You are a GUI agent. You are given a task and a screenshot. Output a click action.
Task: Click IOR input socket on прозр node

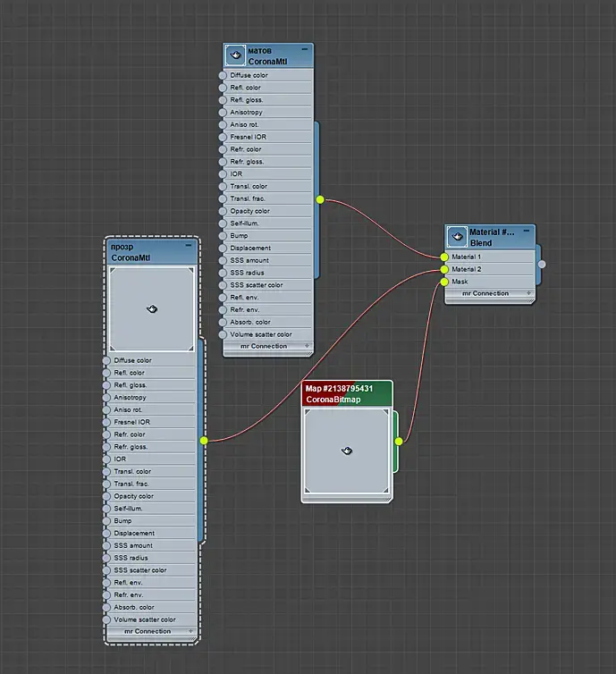106,459
